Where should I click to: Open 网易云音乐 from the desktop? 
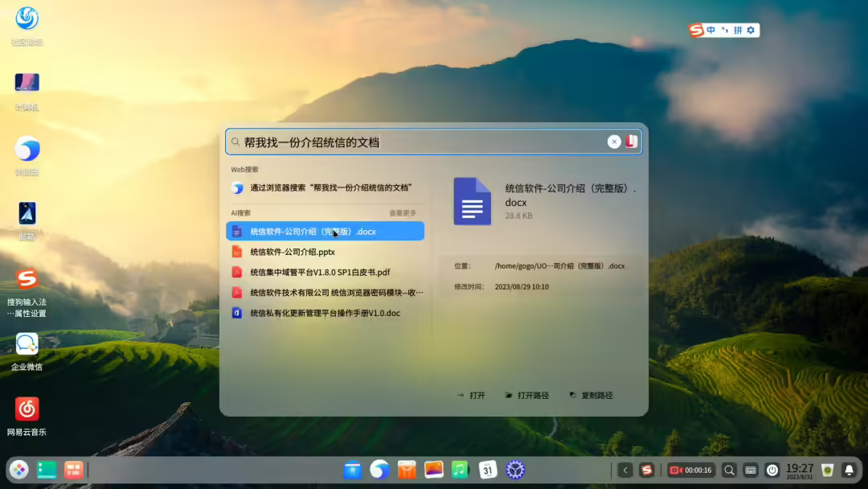coord(27,407)
